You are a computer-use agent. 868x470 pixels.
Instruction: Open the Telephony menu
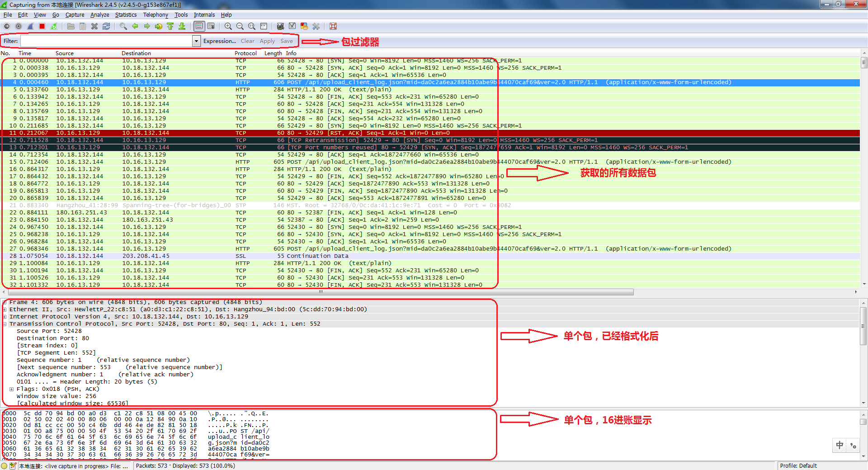tap(156, 15)
